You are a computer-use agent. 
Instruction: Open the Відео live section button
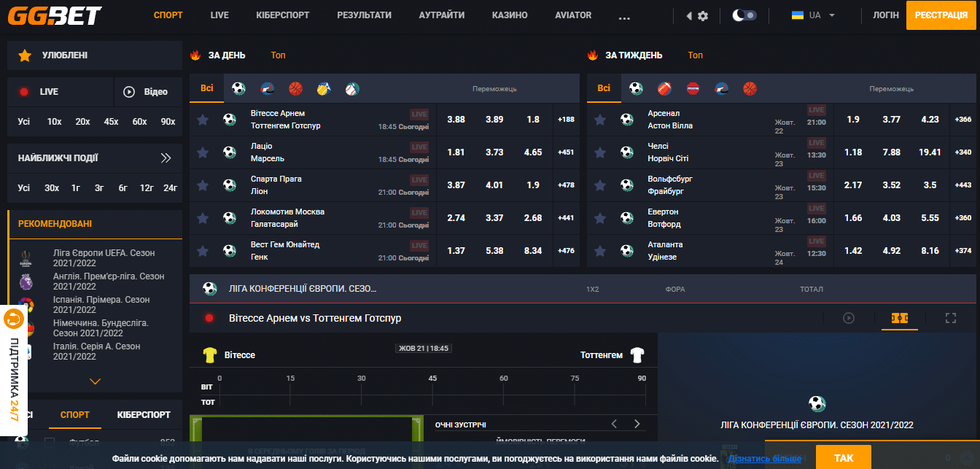[x=148, y=92]
